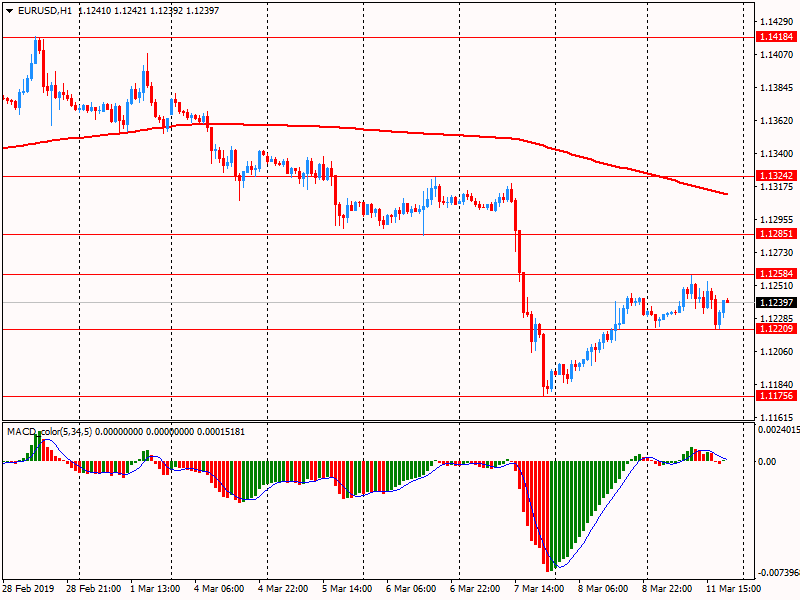This screenshot has height=600, width=800.
Task: Select the EURUSD,H1 chart title text
Action: coord(44,11)
